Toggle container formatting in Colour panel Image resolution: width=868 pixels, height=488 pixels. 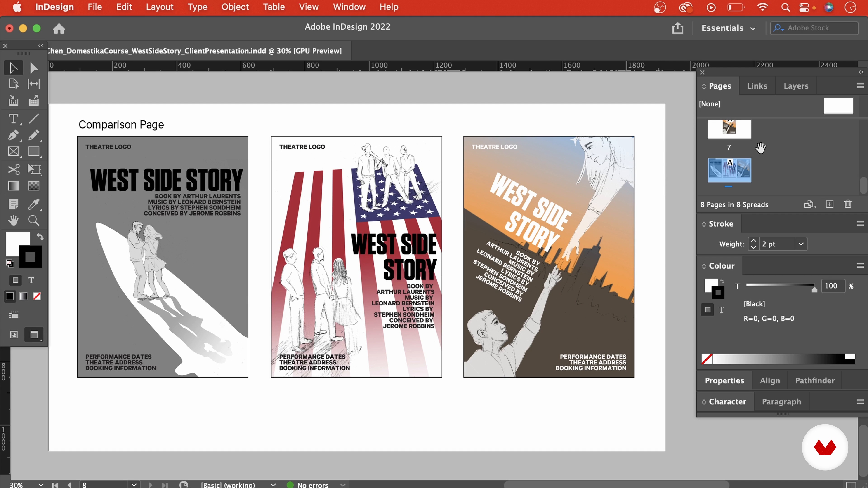708,310
